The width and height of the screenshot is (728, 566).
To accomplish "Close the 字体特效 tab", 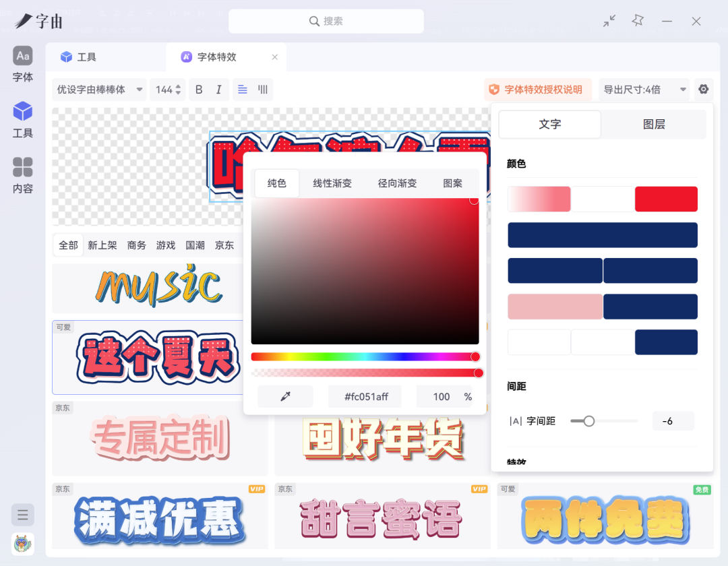I will click(275, 57).
